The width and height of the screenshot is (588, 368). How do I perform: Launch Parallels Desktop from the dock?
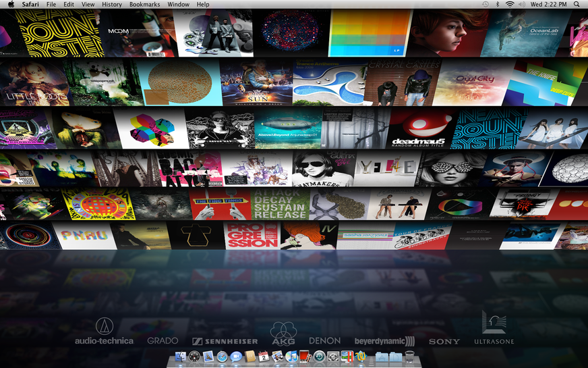pyautogui.click(x=347, y=357)
